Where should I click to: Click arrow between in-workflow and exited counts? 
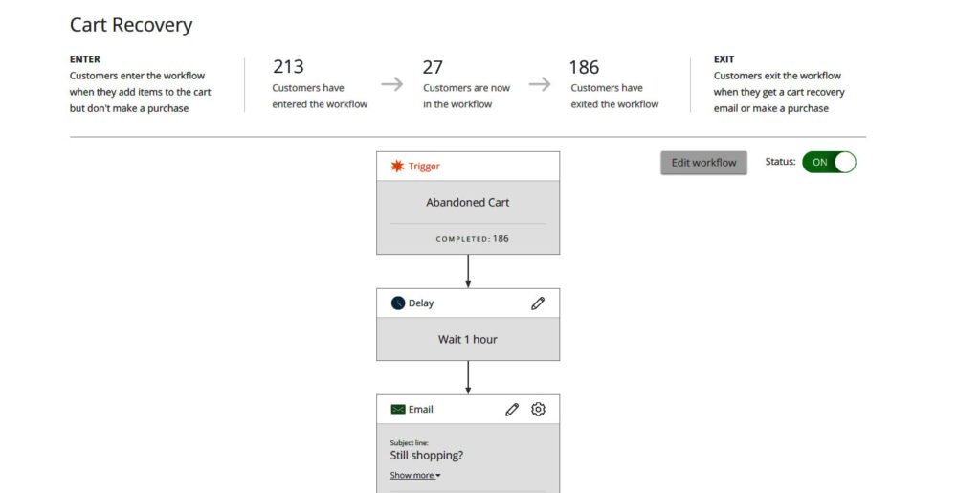tap(540, 84)
